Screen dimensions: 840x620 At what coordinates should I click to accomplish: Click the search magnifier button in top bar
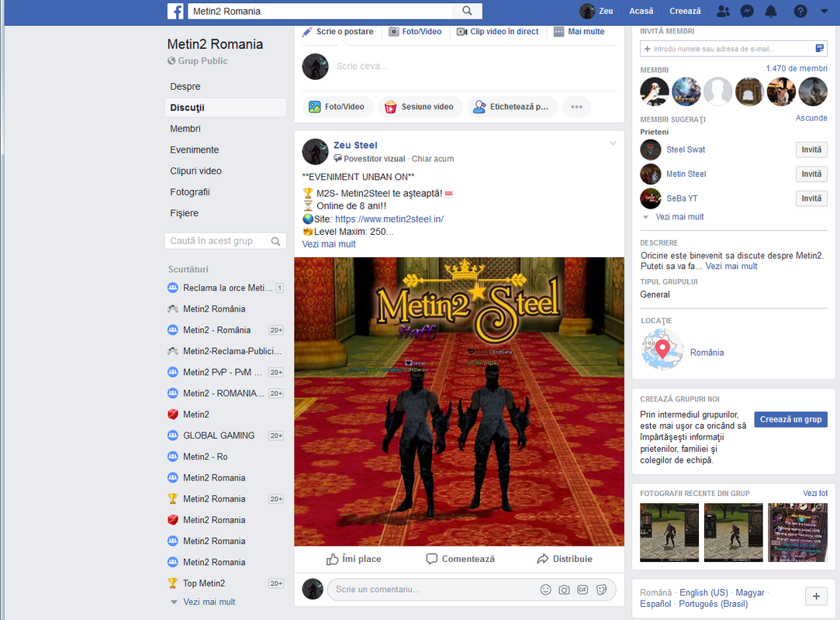467,11
